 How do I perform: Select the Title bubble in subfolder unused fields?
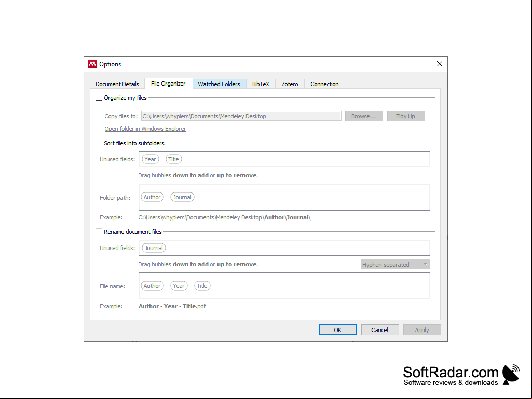(x=173, y=159)
